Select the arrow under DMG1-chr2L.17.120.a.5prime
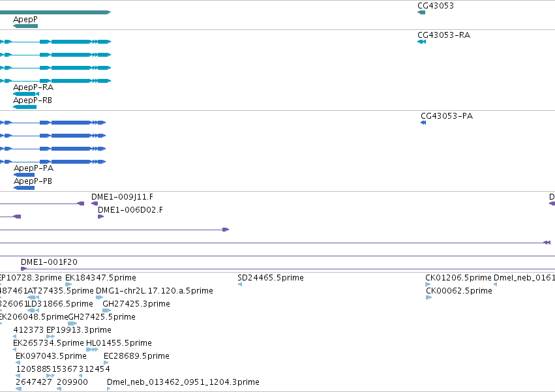This screenshot has height=392, width=555. tap(100, 297)
